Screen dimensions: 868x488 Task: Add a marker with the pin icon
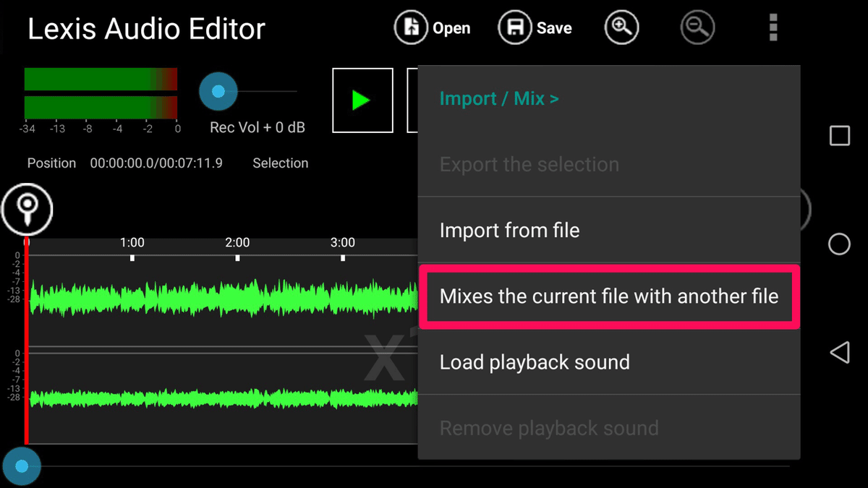click(x=27, y=210)
